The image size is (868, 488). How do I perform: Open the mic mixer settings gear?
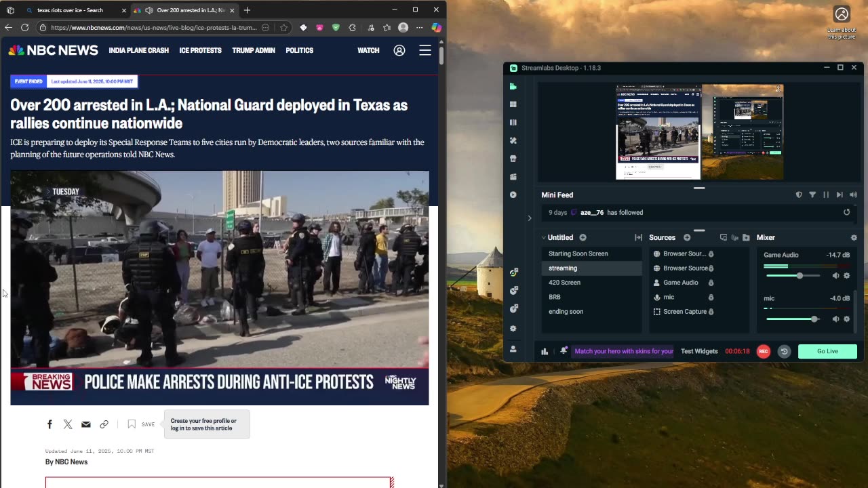(x=846, y=319)
